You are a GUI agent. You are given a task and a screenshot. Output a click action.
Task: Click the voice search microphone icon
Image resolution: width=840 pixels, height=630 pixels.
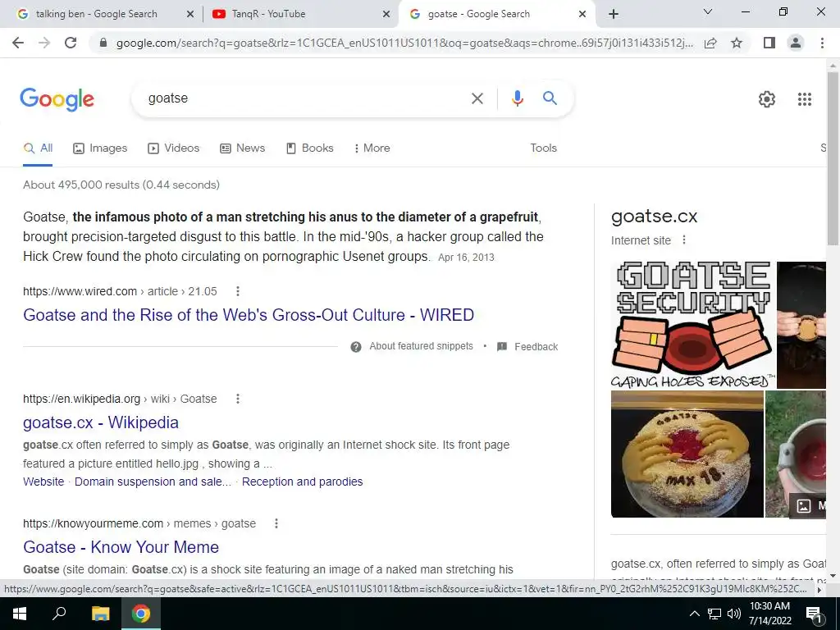click(517, 98)
